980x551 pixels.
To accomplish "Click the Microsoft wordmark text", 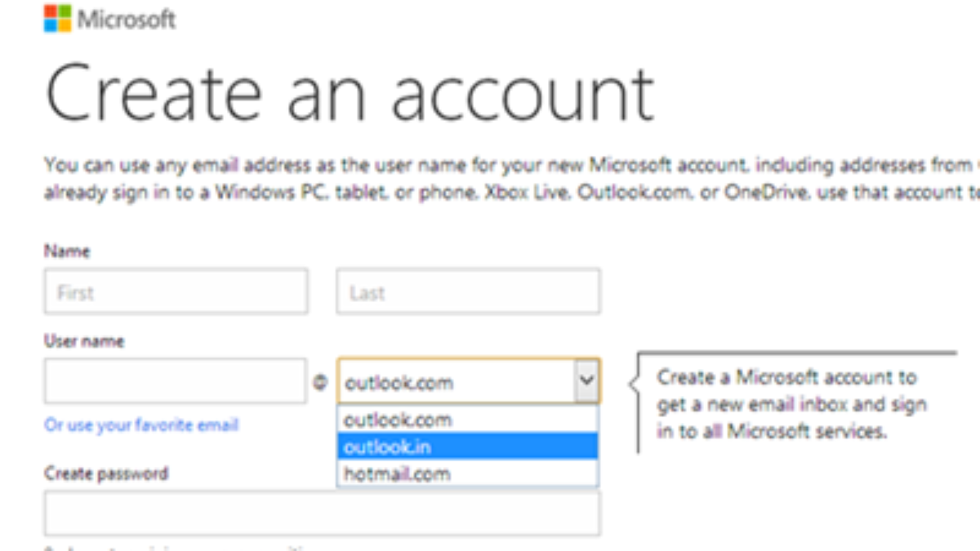I will coord(126,20).
